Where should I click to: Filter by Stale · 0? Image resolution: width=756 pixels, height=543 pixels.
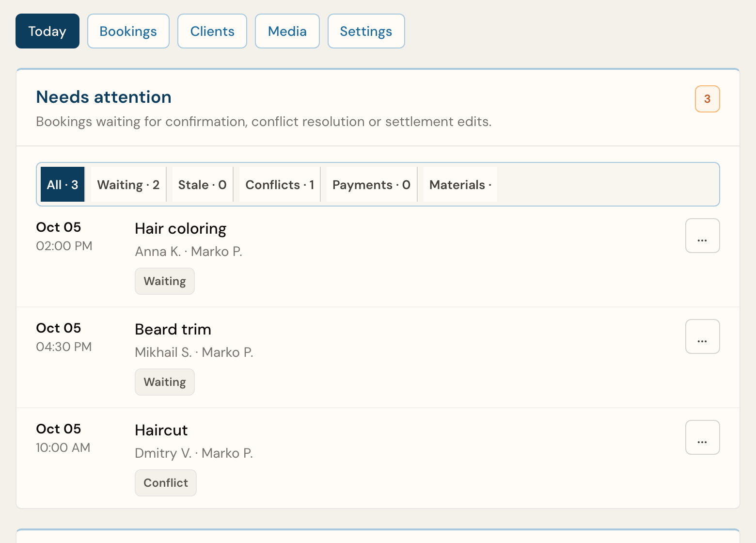click(x=203, y=184)
